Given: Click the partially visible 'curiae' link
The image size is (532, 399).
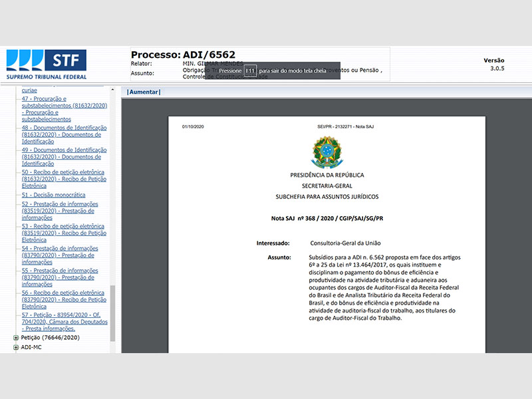Looking at the screenshot, I should (x=29, y=90).
